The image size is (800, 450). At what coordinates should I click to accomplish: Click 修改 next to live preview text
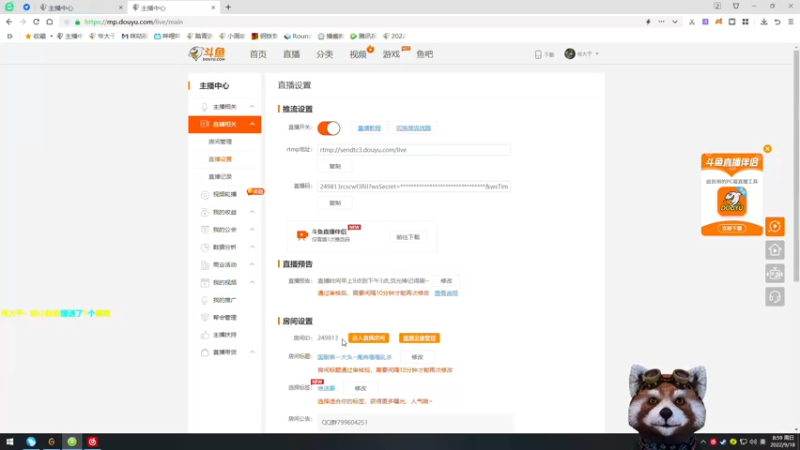coord(446,281)
